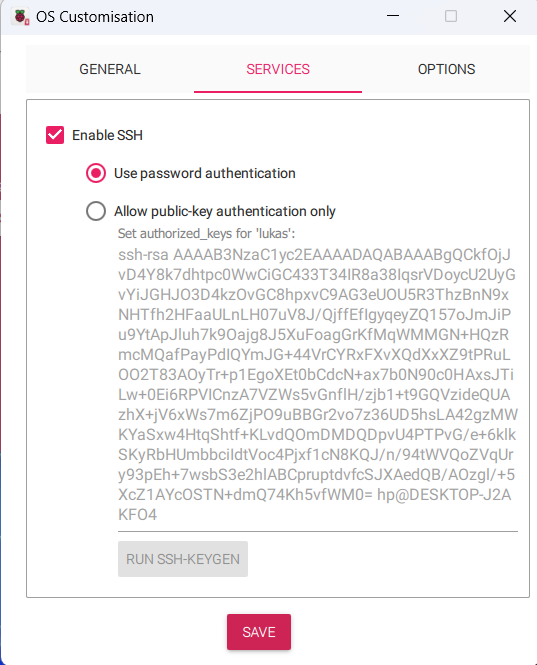
Task: Uncheck the Enable SSH checkbox
Action: pyautogui.click(x=55, y=135)
